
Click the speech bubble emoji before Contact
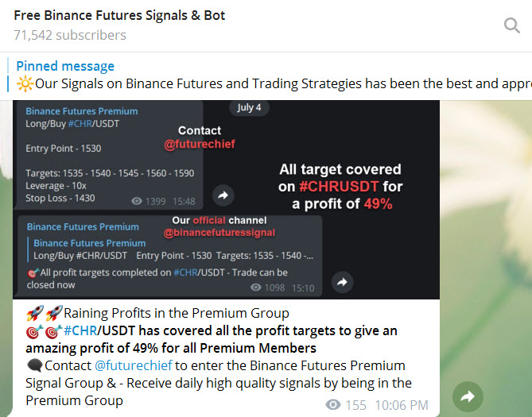[35, 366]
